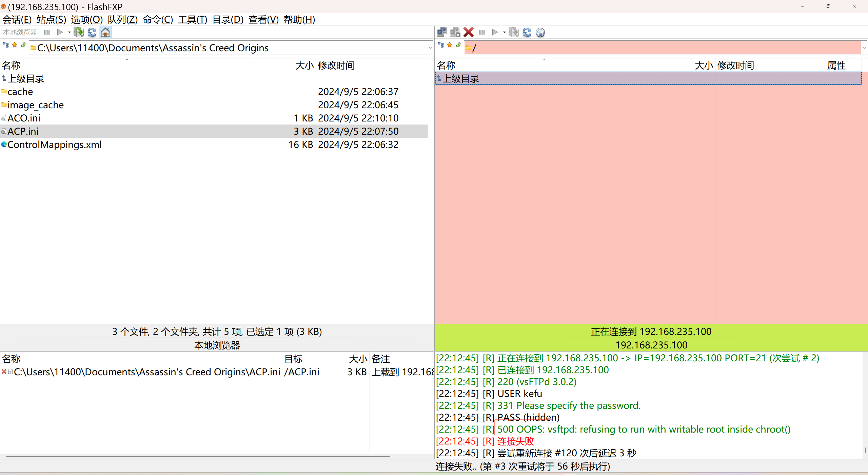This screenshot has width=868, height=475.
Task: Click the queue pane horizontal scrollbar
Action: click(197, 456)
